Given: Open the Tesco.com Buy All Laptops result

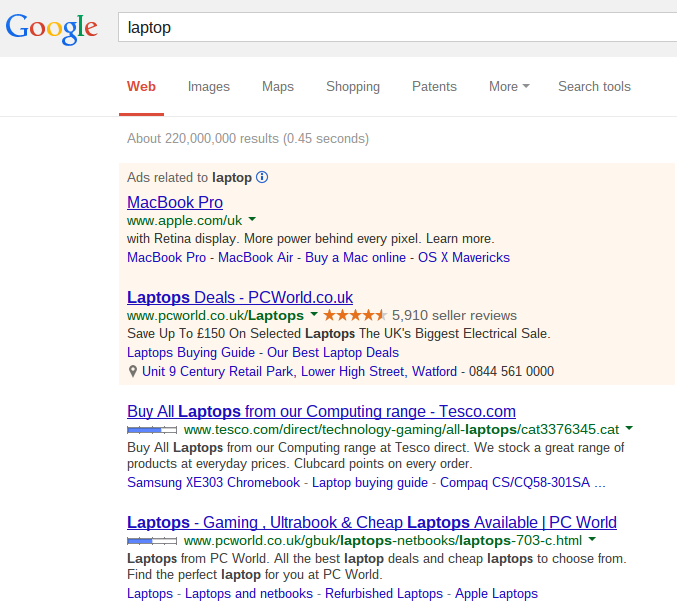Looking at the screenshot, I should pos(321,411).
